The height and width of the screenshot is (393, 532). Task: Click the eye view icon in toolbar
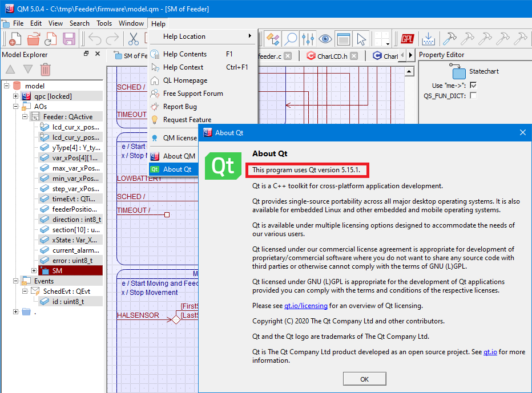[x=325, y=39]
